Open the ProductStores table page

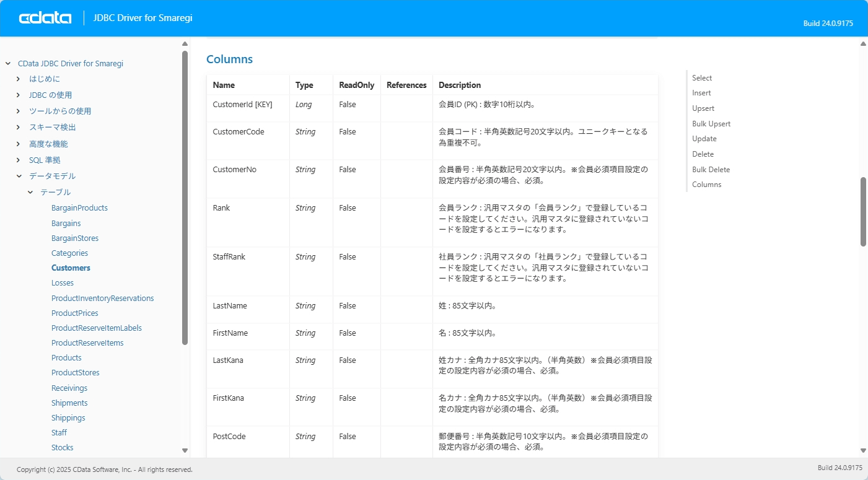[x=76, y=372]
